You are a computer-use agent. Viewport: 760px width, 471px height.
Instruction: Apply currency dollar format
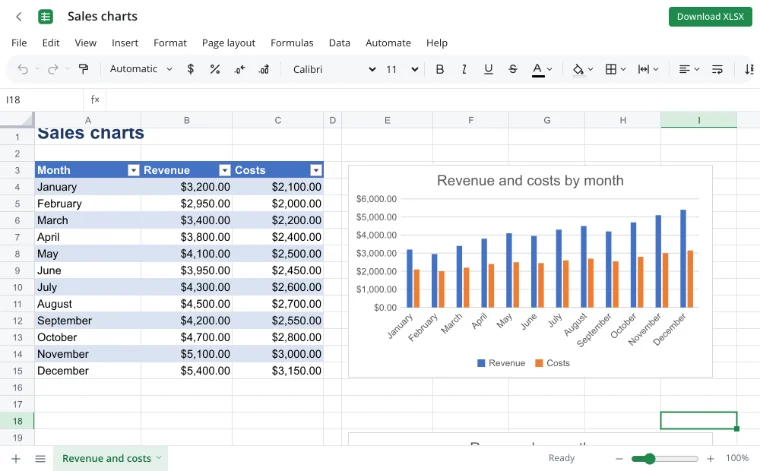tap(190, 69)
